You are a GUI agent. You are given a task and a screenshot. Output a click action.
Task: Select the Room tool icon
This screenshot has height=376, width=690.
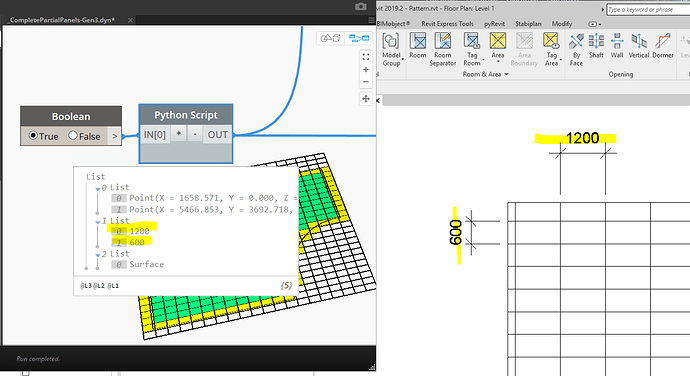point(418,45)
